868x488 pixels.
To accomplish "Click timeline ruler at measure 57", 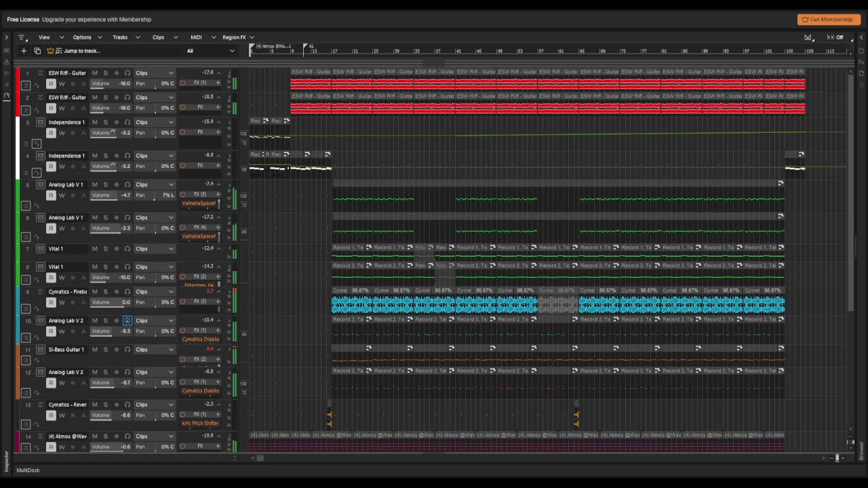I will click(540, 51).
